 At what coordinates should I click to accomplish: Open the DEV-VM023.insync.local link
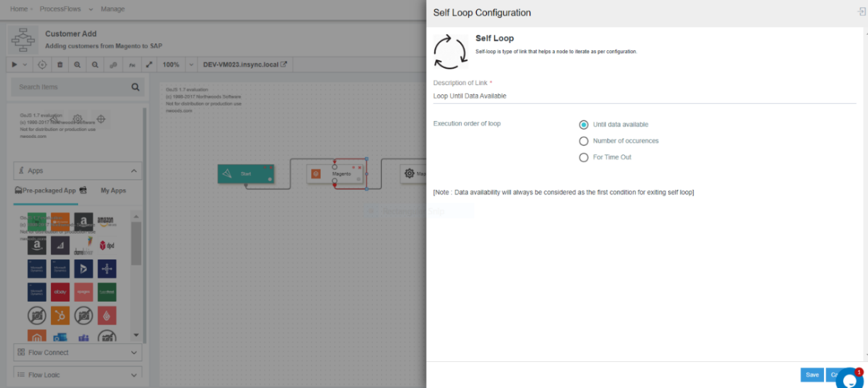pos(245,65)
